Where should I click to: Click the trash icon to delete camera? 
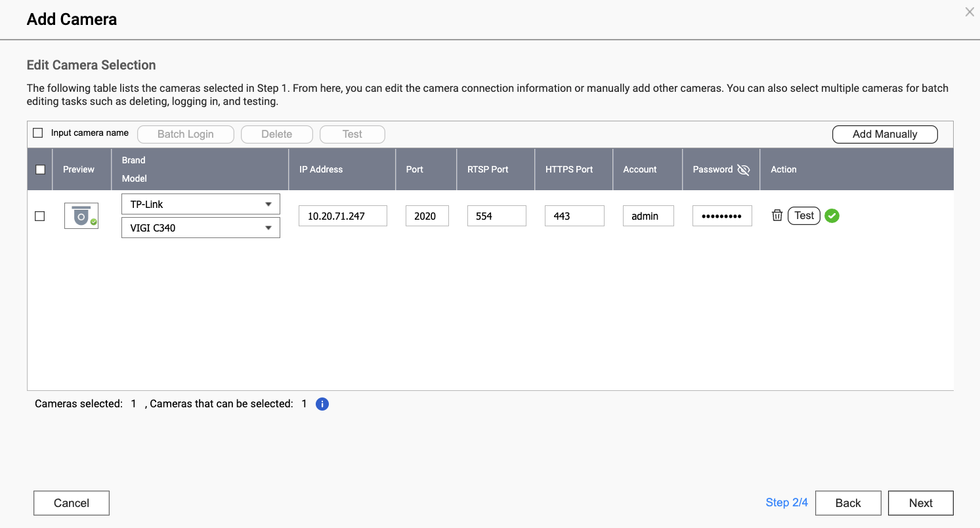pos(777,215)
